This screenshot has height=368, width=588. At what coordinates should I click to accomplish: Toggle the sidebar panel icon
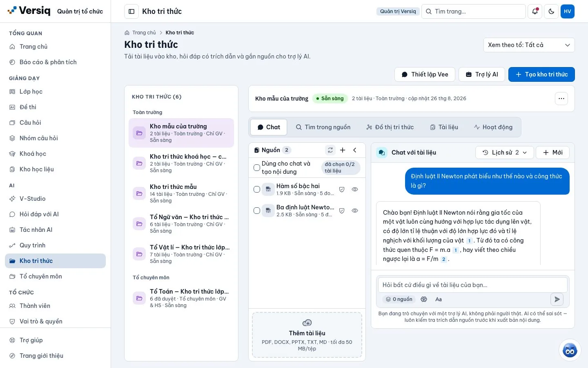(131, 11)
